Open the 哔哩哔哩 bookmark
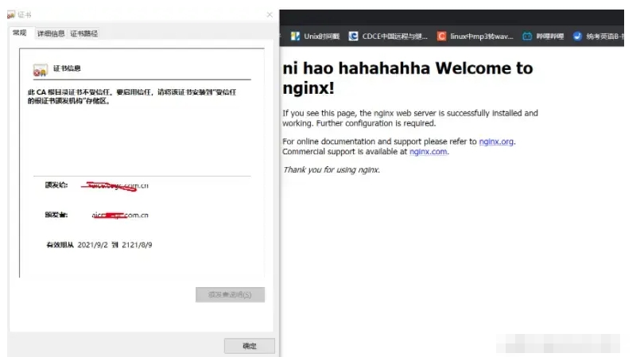Screen dimensions: 644x357 pos(543,36)
